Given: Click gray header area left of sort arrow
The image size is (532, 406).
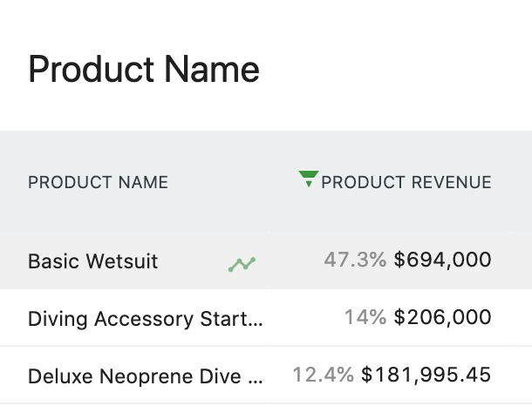Looking at the screenshot, I should pyautogui.click(x=235, y=182).
